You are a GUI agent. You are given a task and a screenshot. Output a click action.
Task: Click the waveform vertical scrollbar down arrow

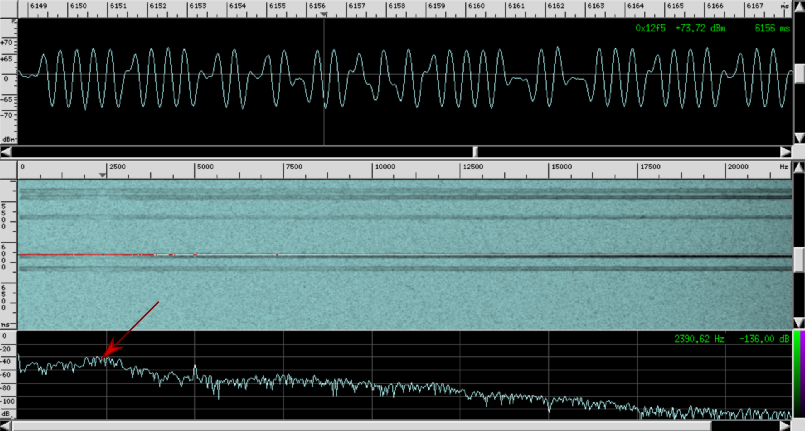[x=799, y=137]
